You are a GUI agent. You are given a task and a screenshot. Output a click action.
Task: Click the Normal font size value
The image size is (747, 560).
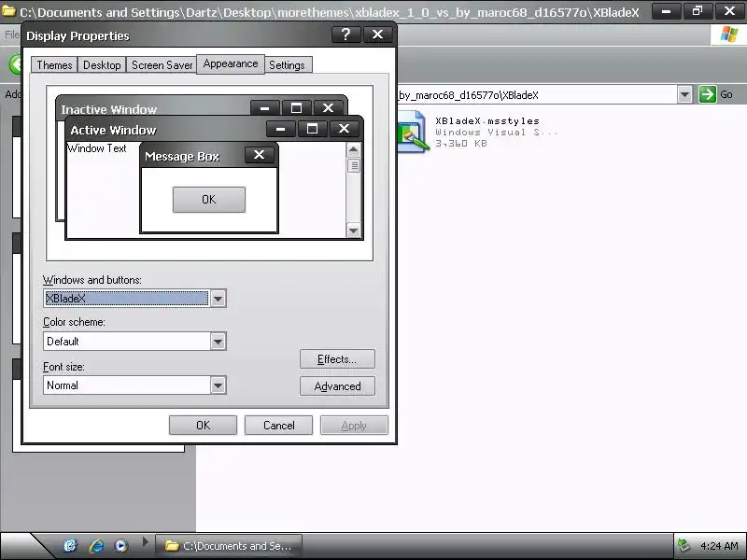[127, 385]
